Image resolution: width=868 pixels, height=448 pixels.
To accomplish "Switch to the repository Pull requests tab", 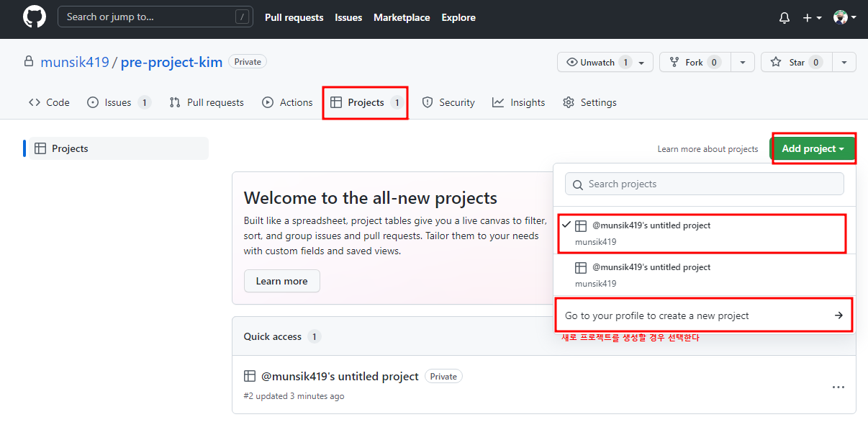I will click(207, 102).
